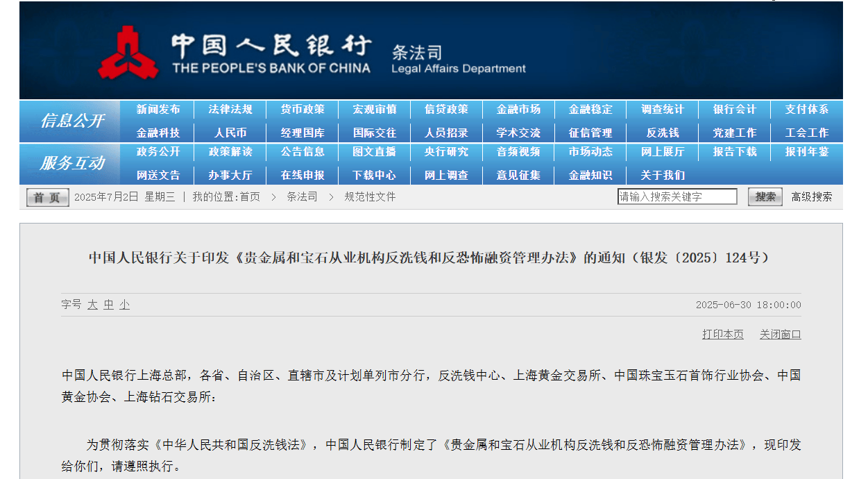
Task: Open 学术交流 menu item
Action: pos(518,133)
